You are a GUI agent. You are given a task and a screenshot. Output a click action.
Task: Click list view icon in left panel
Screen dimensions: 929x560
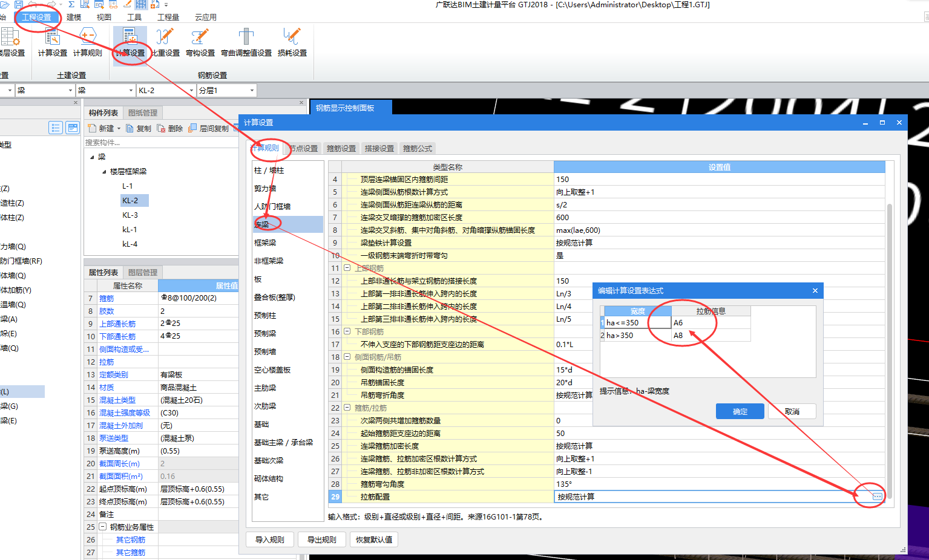(56, 128)
